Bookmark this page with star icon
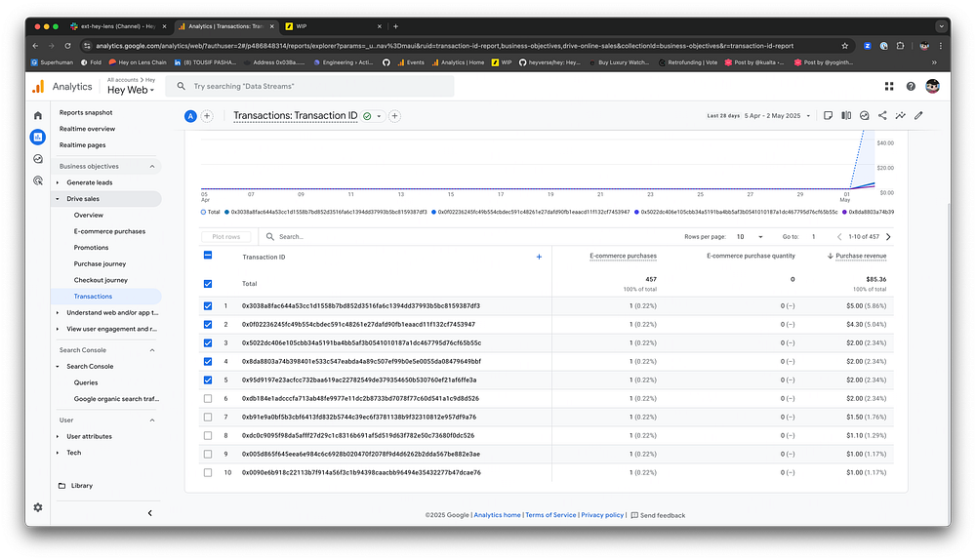The width and height of the screenshot is (976, 560). pyautogui.click(x=844, y=46)
